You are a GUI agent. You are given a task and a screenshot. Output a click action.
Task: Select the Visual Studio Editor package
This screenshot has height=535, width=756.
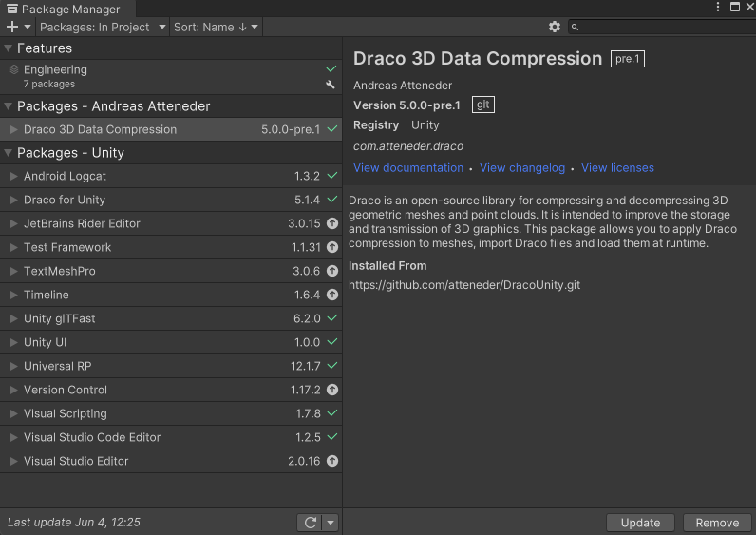pos(171,461)
